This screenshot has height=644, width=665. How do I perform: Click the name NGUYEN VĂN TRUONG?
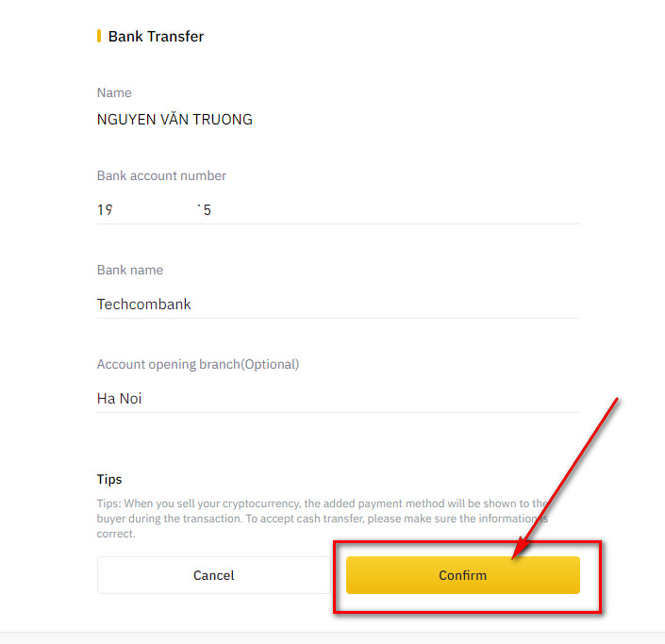pos(175,120)
